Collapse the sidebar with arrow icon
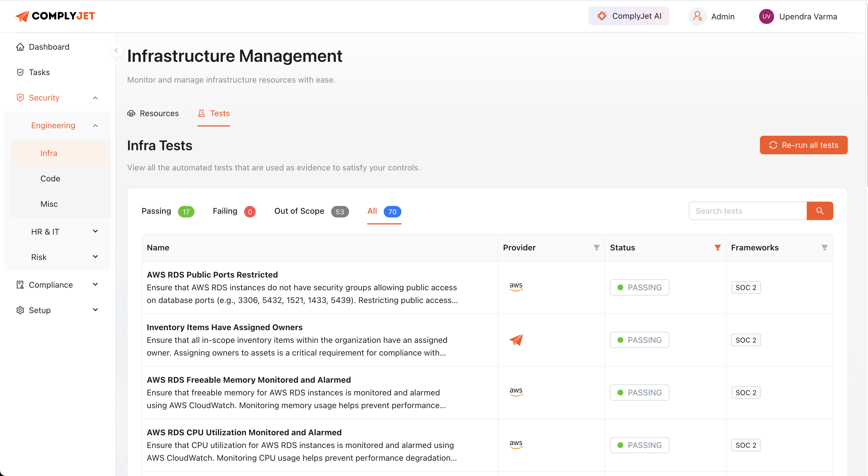868x476 pixels. click(116, 50)
